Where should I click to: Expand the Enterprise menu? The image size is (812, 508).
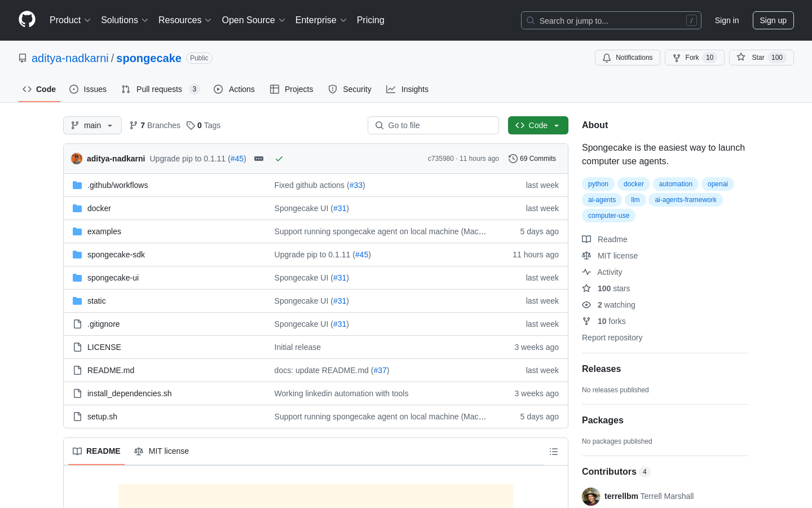[x=321, y=20]
